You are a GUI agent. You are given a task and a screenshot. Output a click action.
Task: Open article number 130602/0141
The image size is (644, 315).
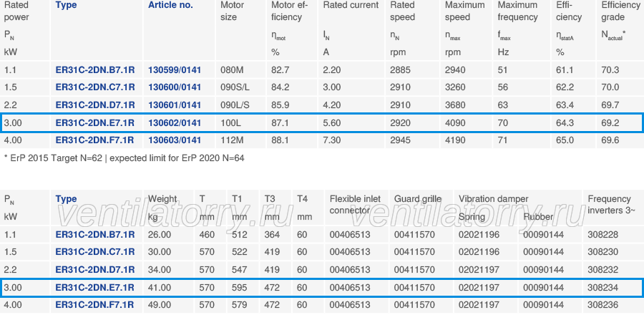[175, 122]
